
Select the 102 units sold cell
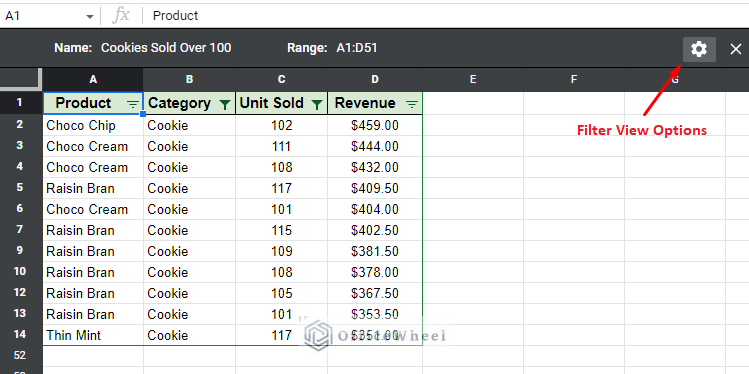(281, 126)
